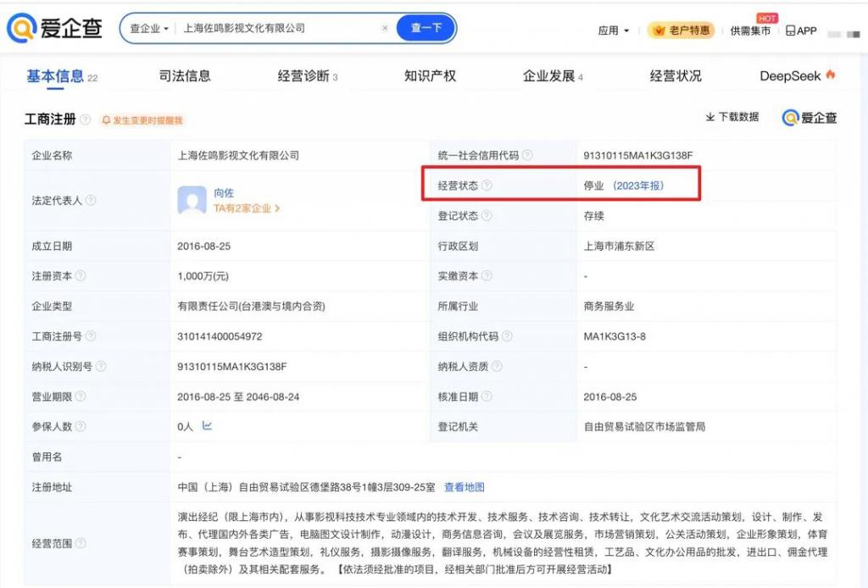Click the help icon beside 工商注册
This screenshot has height=588, width=868.
click(x=86, y=119)
